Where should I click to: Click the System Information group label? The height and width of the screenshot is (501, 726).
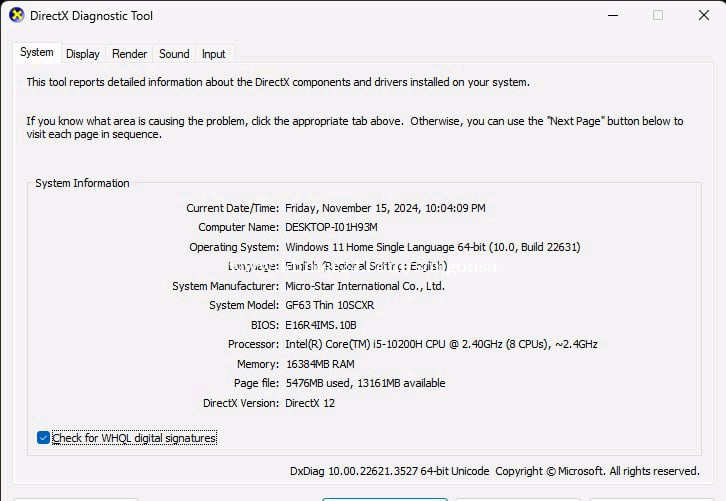(82, 183)
